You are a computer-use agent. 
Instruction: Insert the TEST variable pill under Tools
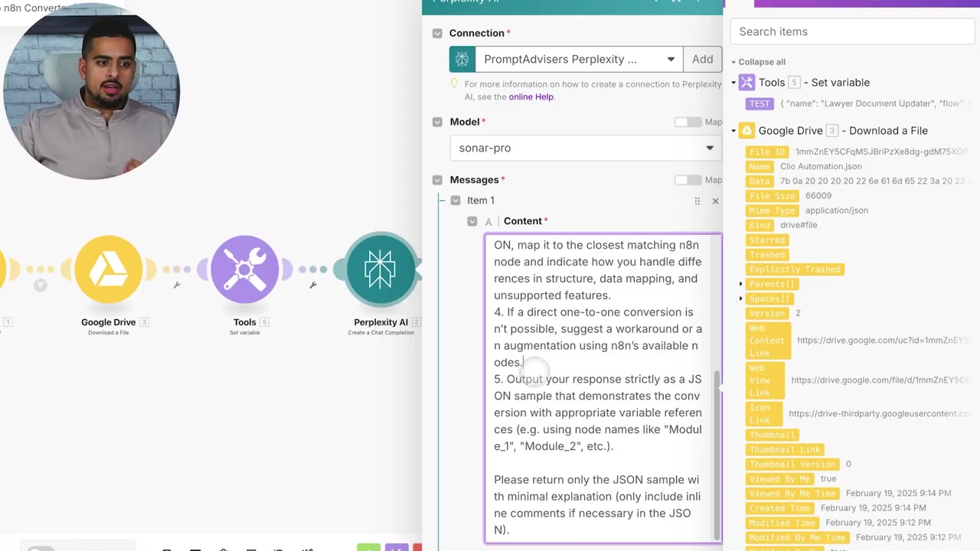[x=759, y=103]
